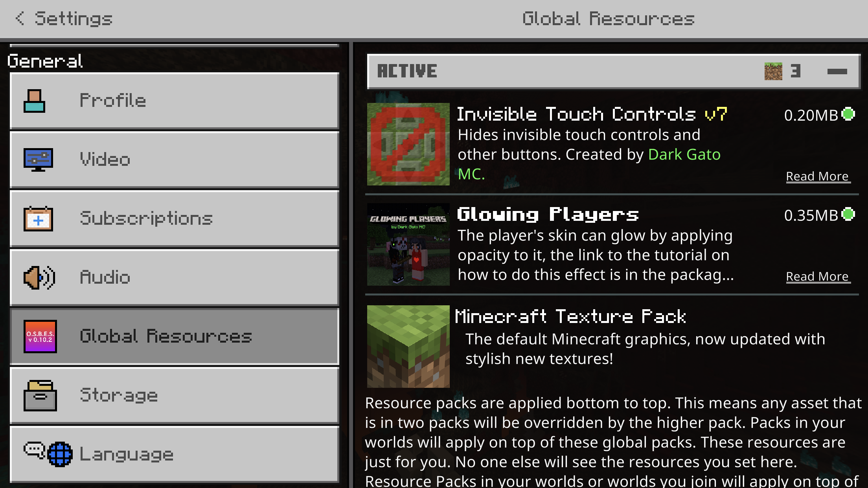Screen dimensions: 868x488
Task: Select the Glowing Players pack thumbnail
Action: click(408, 244)
